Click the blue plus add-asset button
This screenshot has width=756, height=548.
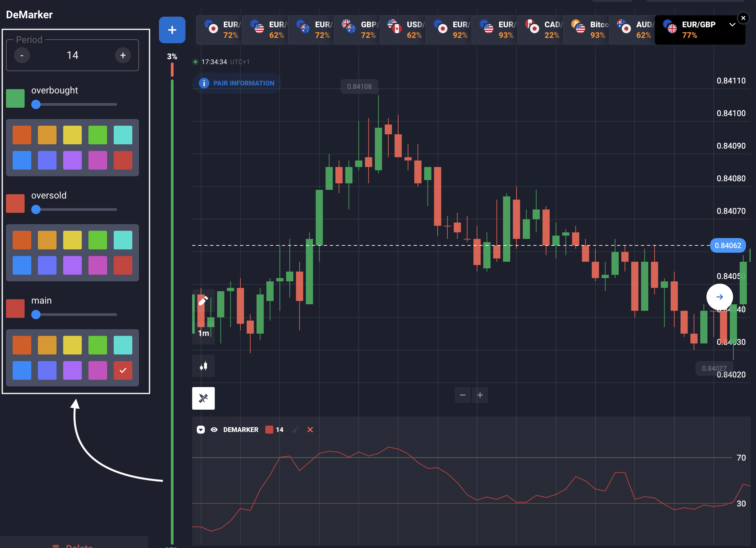(172, 30)
